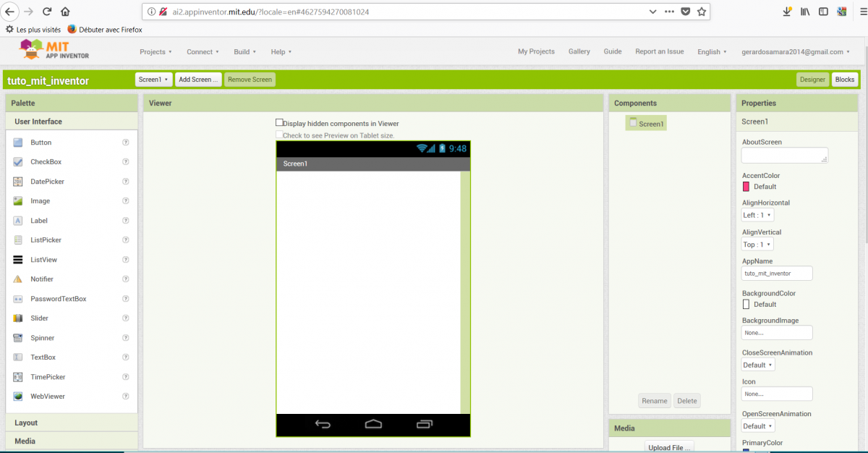868x453 pixels.
Task: Open help for Button component
Action: click(126, 143)
